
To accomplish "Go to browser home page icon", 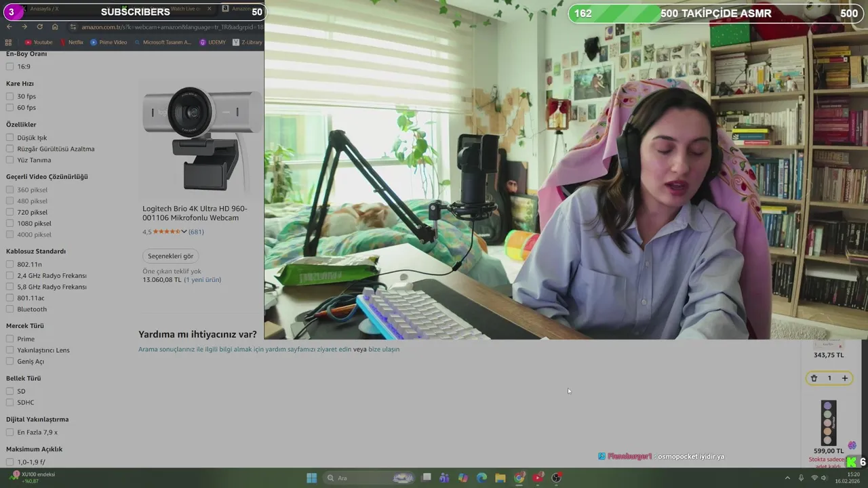I will (55, 26).
